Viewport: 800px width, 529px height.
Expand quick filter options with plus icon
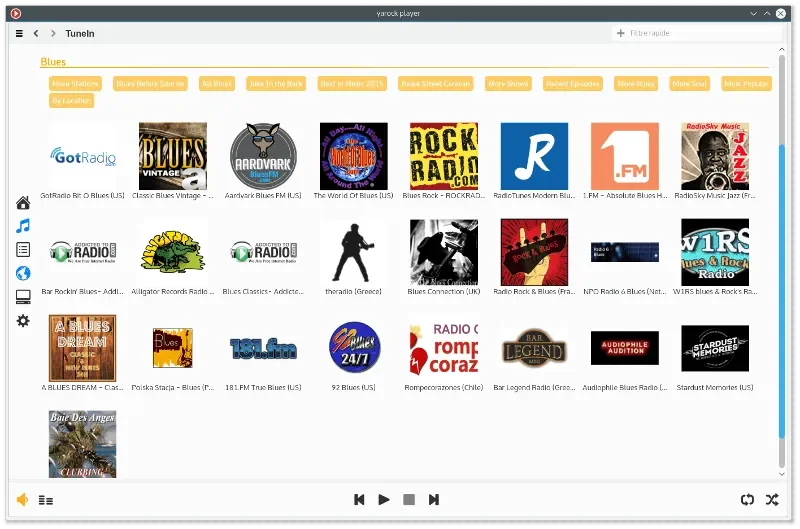point(620,33)
